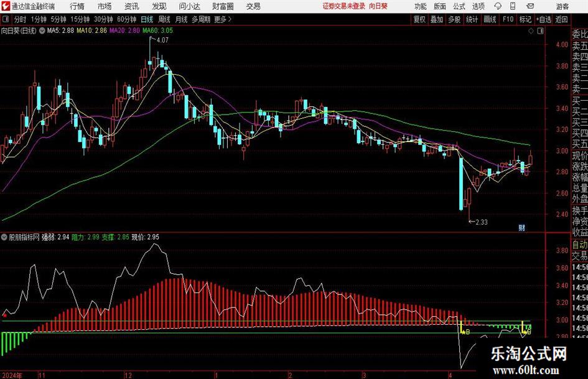Open the 选项 menu
This screenshot has width=588, height=379.
click(x=478, y=6)
